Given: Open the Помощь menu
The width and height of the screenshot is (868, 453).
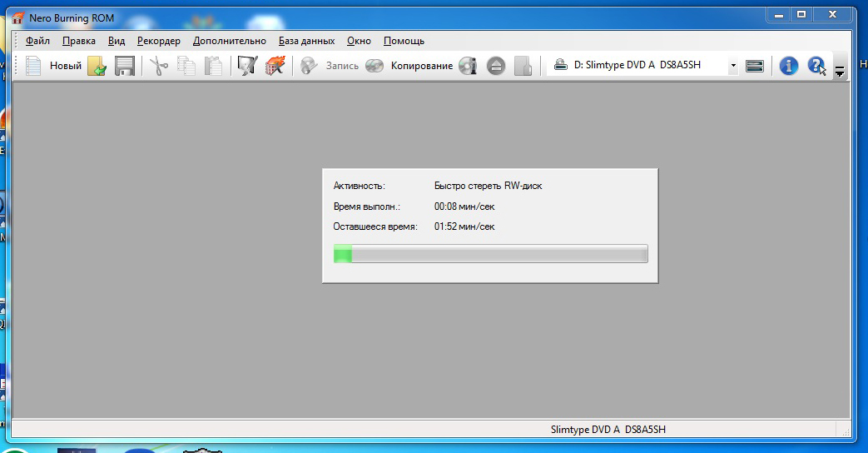Looking at the screenshot, I should [x=404, y=41].
